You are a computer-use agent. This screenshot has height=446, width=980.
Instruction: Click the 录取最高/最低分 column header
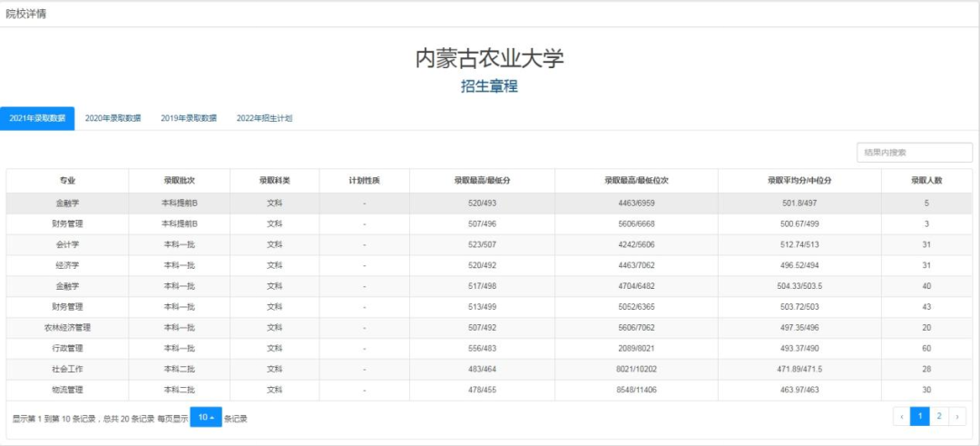click(x=482, y=181)
